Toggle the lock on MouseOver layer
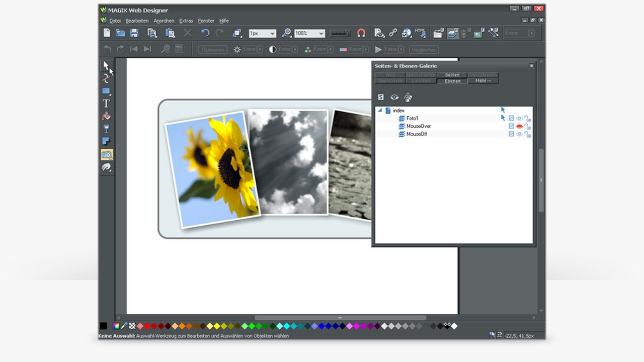Image resolution: width=644 pixels, height=362 pixels. 527,126
